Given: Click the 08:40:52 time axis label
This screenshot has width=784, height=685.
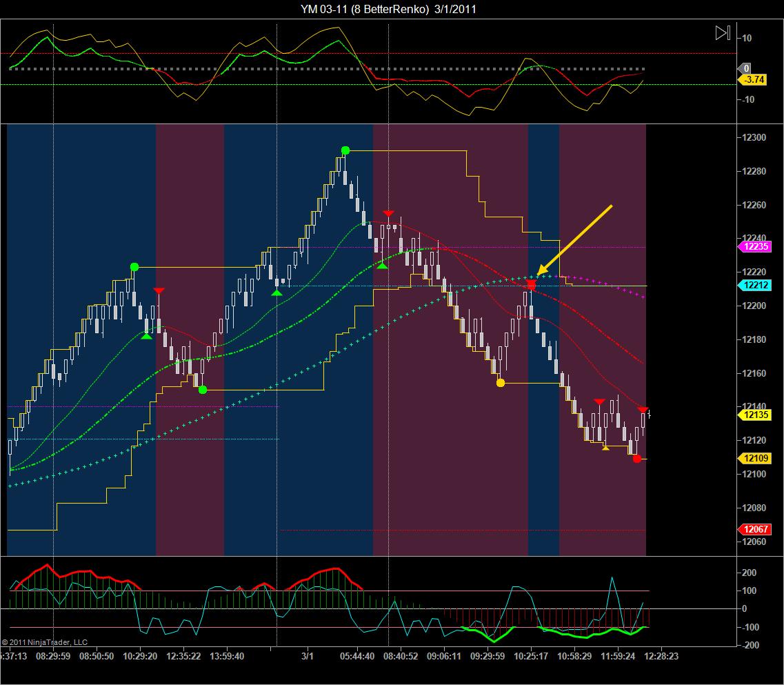Looking at the screenshot, I should click(401, 656).
